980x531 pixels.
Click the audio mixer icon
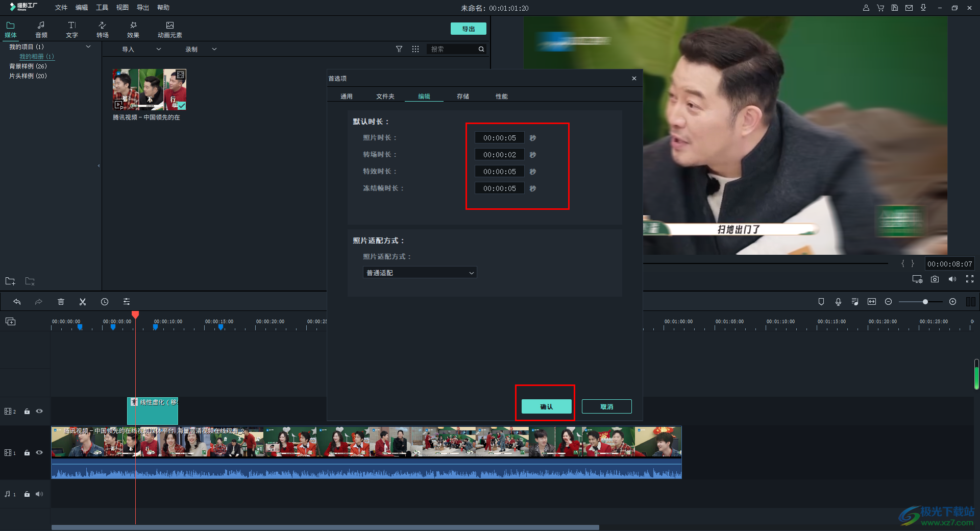pos(855,302)
